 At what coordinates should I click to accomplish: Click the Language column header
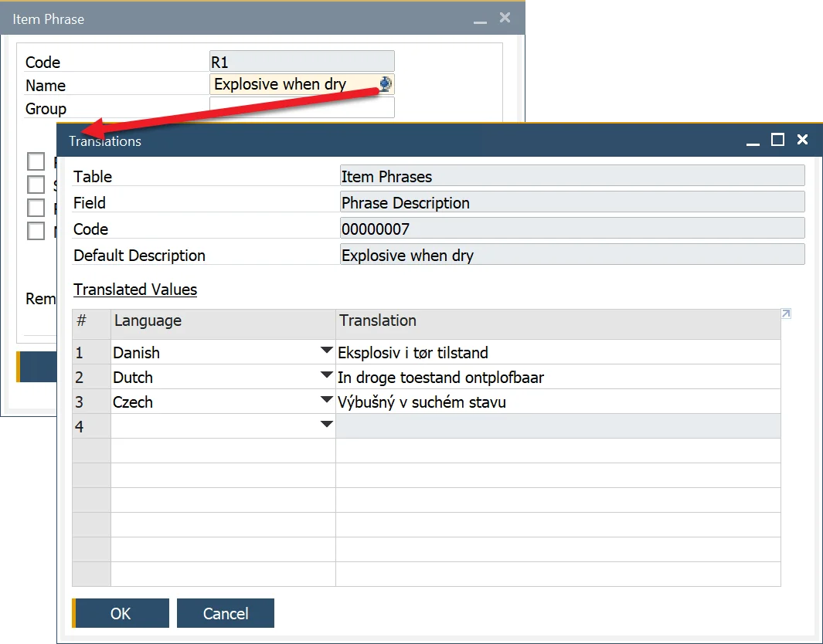coord(223,320)
